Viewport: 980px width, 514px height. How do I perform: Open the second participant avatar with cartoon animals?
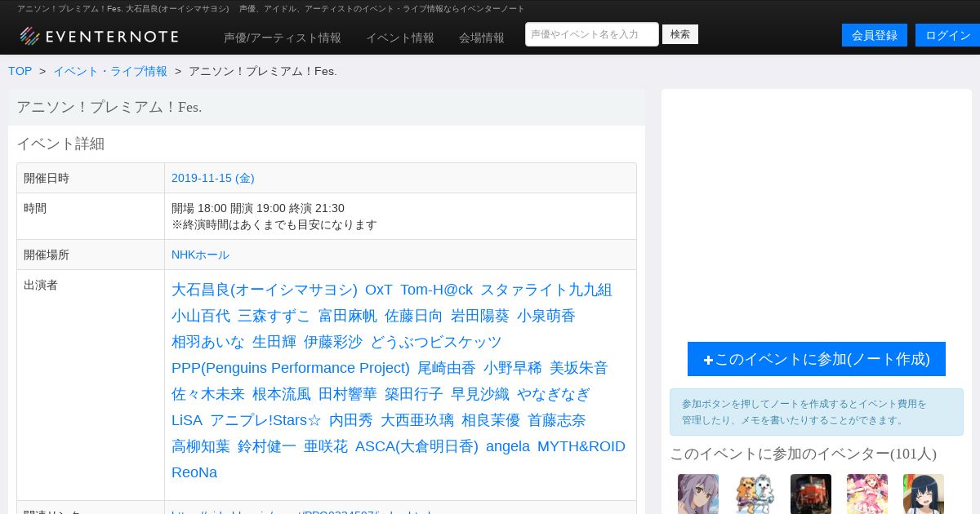755,494
